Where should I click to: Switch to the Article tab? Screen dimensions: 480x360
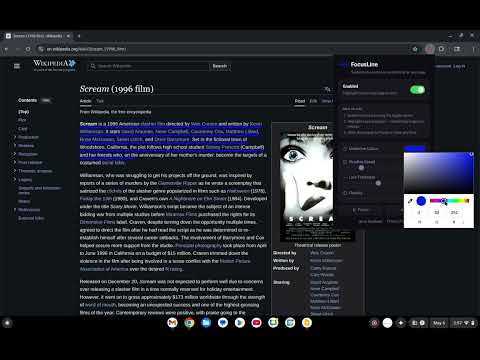pyautogui.click(x=85, y=101)
